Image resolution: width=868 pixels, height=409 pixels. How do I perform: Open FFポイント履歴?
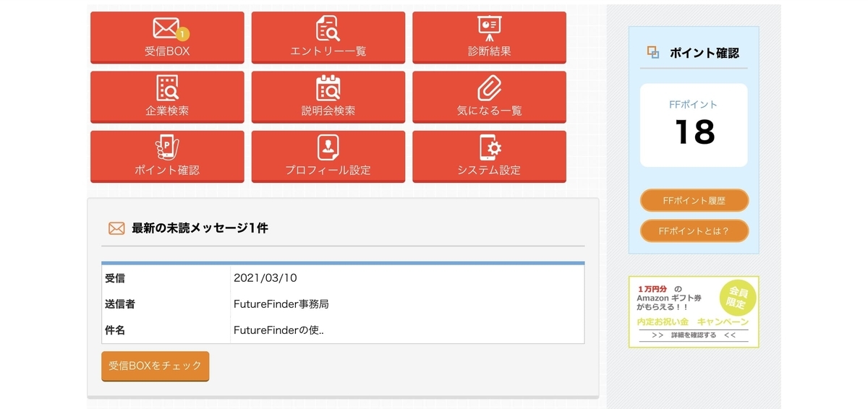[x=694, y=200]
